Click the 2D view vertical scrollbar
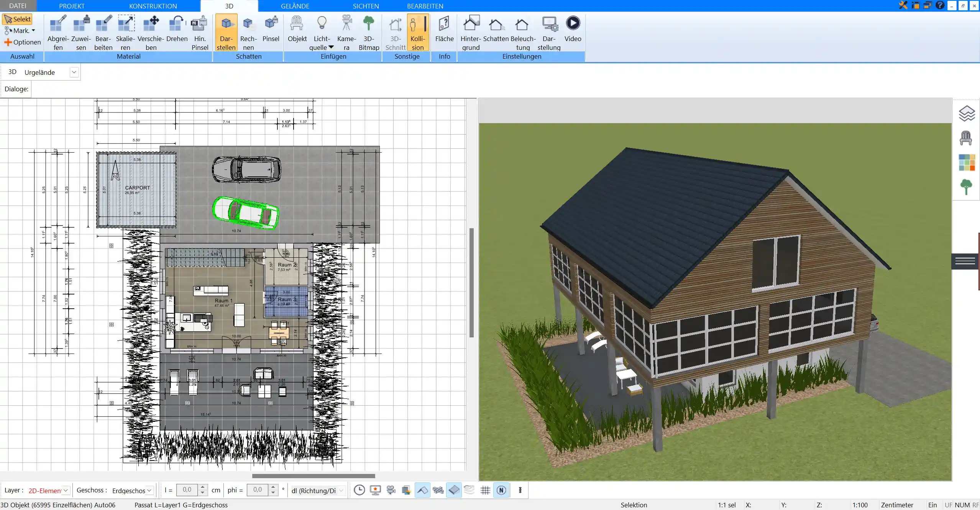 [471, 283]
